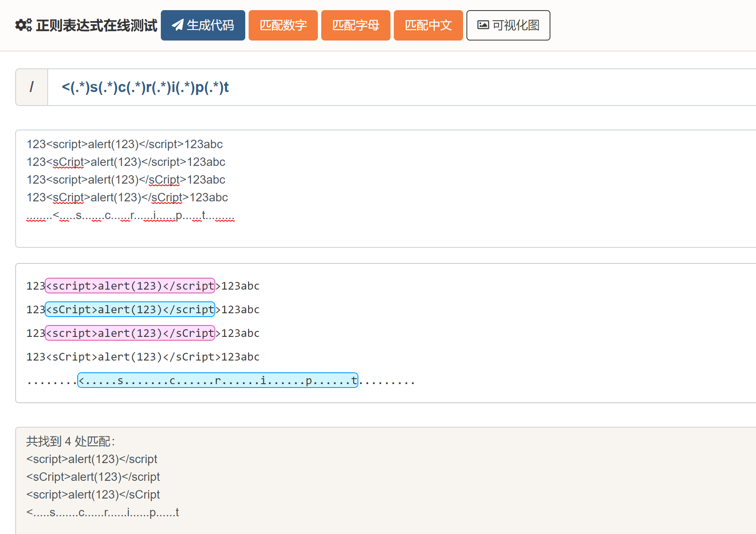Click the 匹配中文 match Chinese button
The height and width of the screenshot is (534, 756).
click(428, 25)
